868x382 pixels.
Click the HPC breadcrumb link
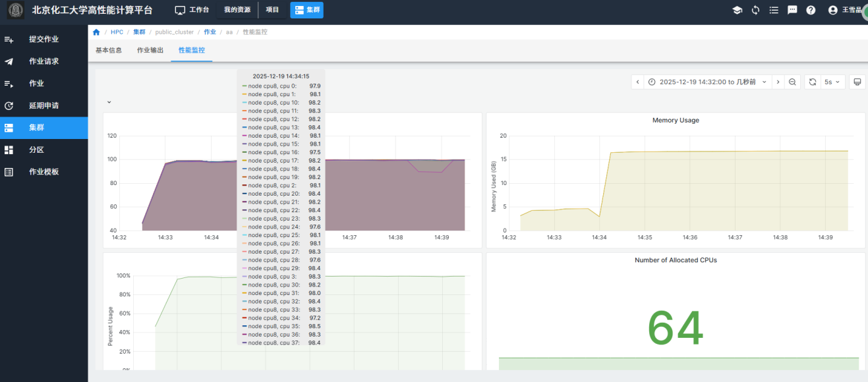coord(117,32)
